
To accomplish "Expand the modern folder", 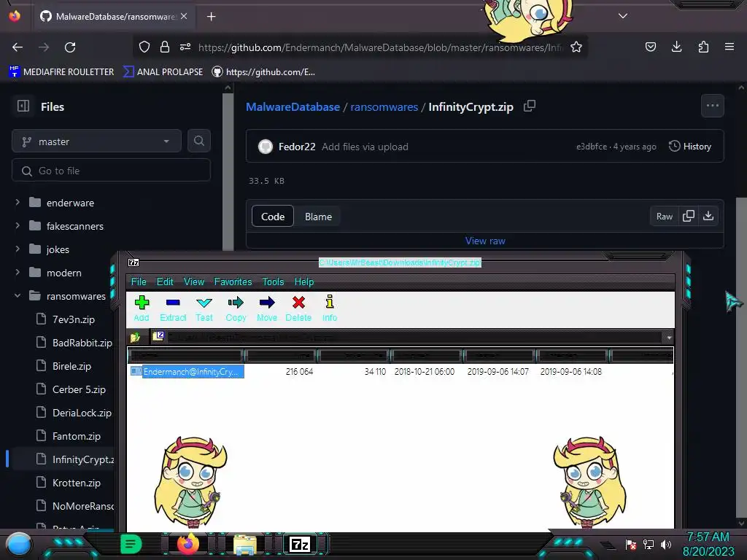I will click(18, 273).
